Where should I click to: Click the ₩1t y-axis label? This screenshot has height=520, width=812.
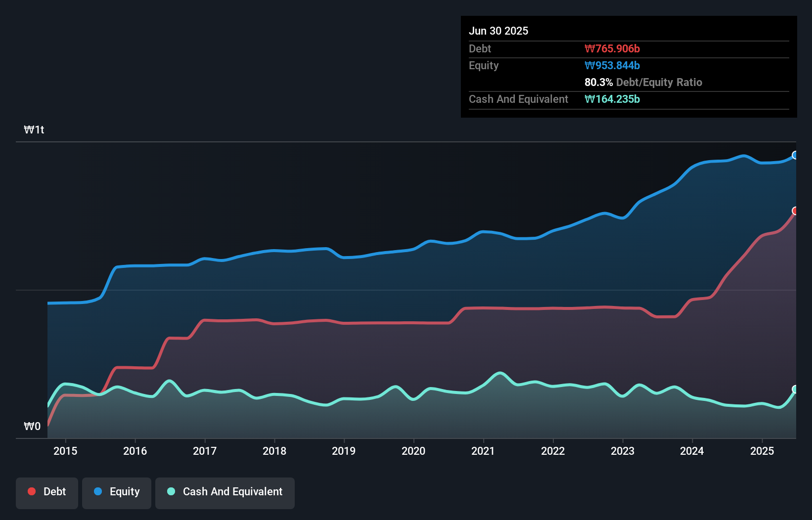coord(34,130)
